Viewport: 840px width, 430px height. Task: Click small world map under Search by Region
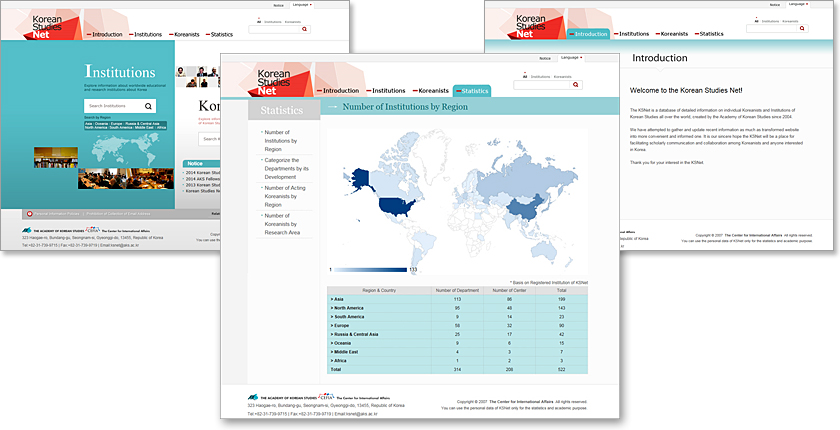(x=124, y=148)
